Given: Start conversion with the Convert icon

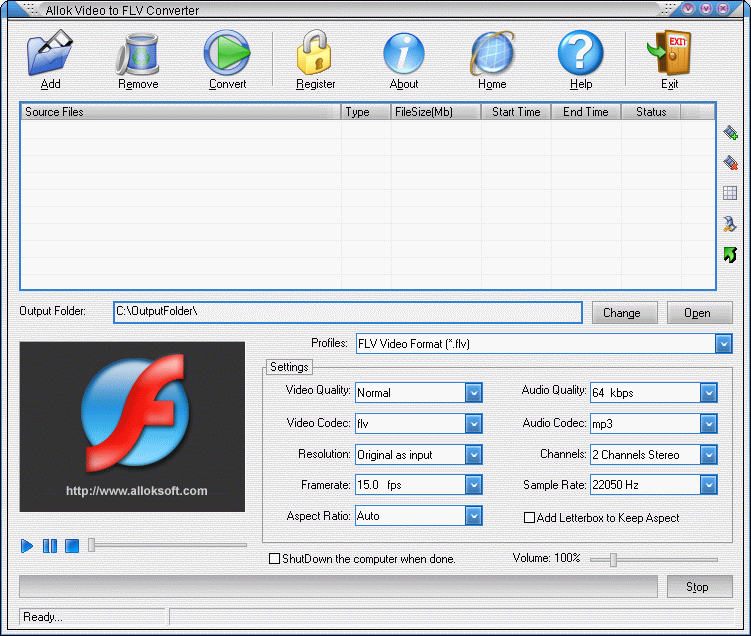Looking at the screenshot, I should (227, 54).
